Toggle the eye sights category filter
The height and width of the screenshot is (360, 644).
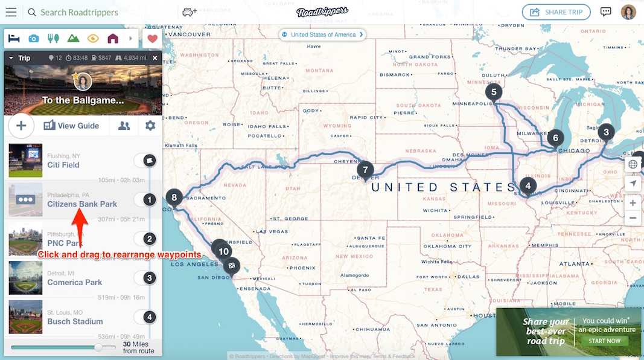[x=93, y=39]
